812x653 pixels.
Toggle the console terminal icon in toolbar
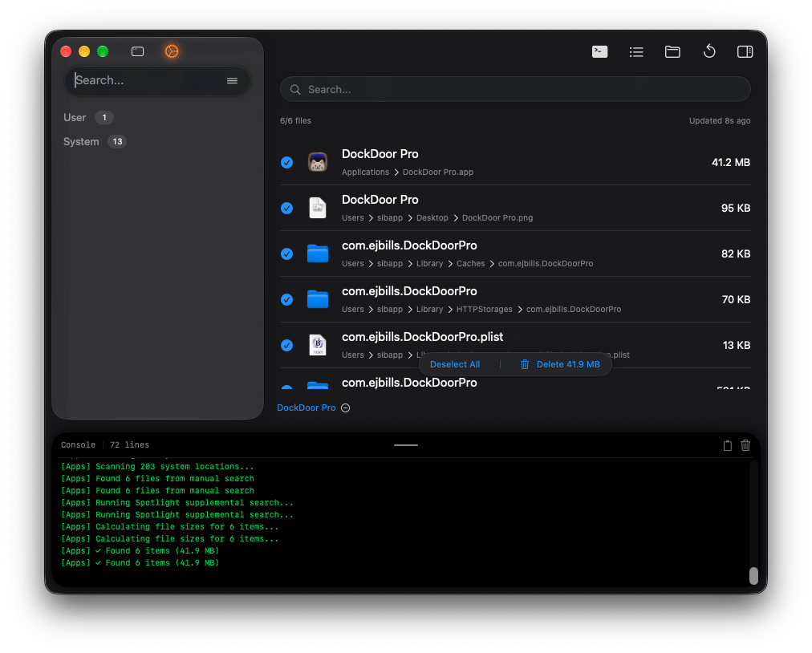599,52
